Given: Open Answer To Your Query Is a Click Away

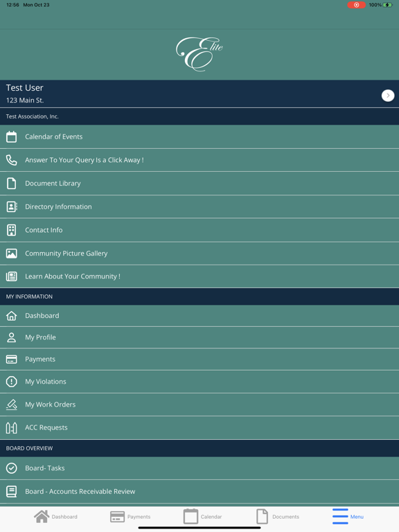Looking at the screenshot, I should click(x=199, y=160).
